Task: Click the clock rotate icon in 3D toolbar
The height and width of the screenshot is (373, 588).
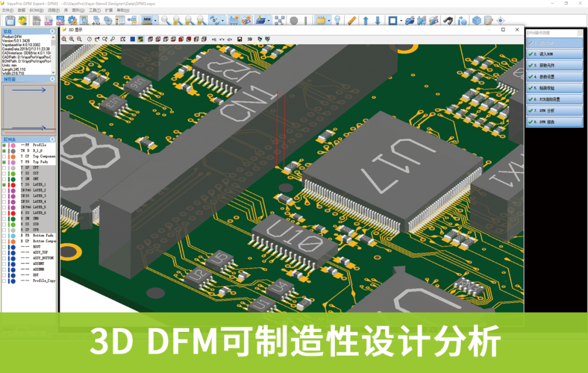Action: [89, 39]
